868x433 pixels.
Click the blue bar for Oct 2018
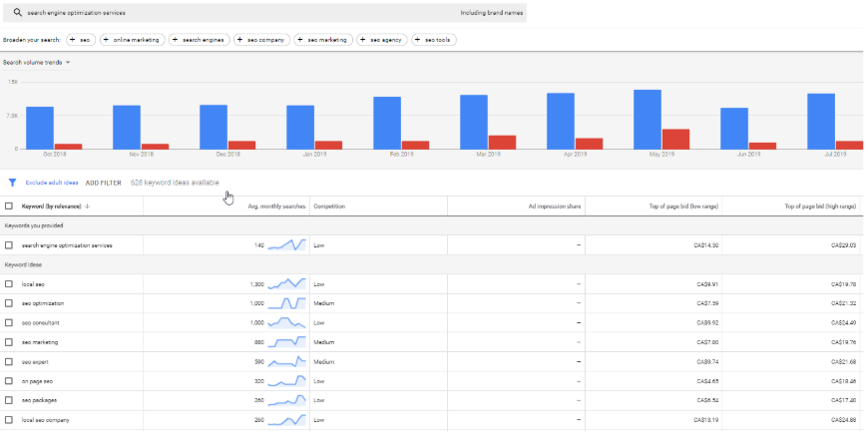(40, 128)
